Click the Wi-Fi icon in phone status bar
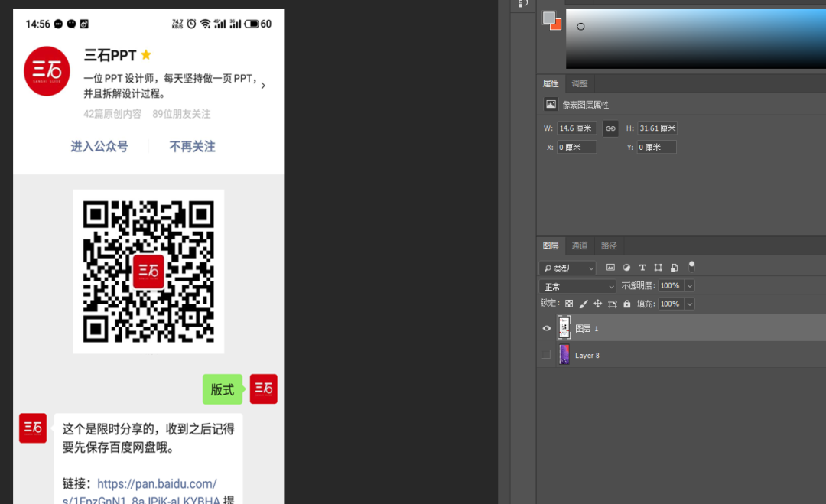Image resolution: width=826 pixels, height=504 pixels. coord(206,24)
